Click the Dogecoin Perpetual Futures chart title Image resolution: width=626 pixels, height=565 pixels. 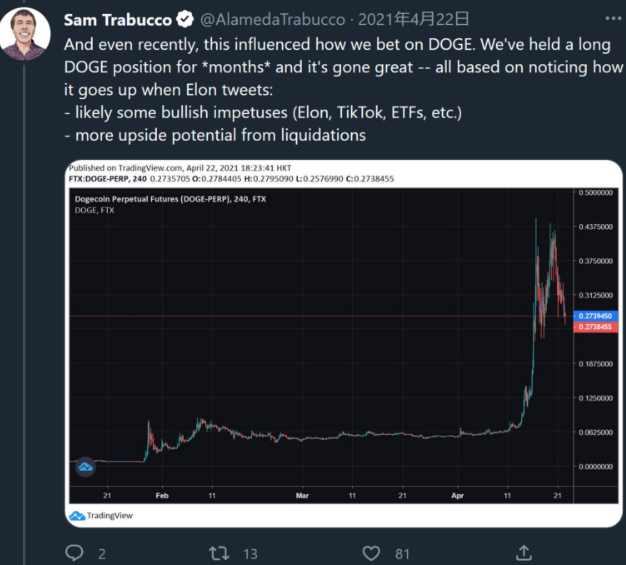170,199
